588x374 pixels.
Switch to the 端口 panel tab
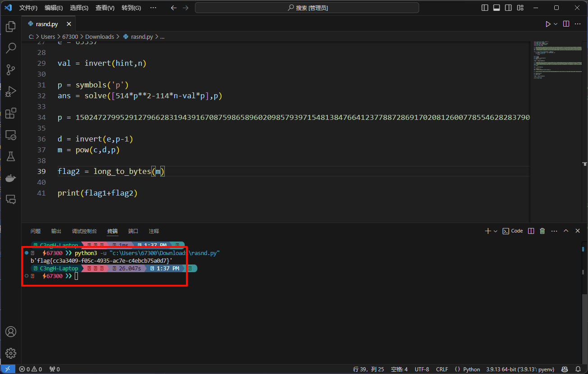click(133, 231)
